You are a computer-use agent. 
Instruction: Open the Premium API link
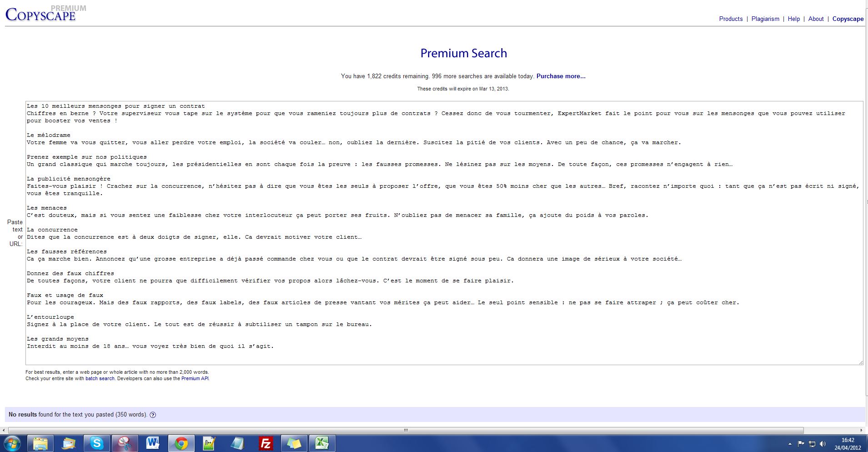tap(195, 378)
